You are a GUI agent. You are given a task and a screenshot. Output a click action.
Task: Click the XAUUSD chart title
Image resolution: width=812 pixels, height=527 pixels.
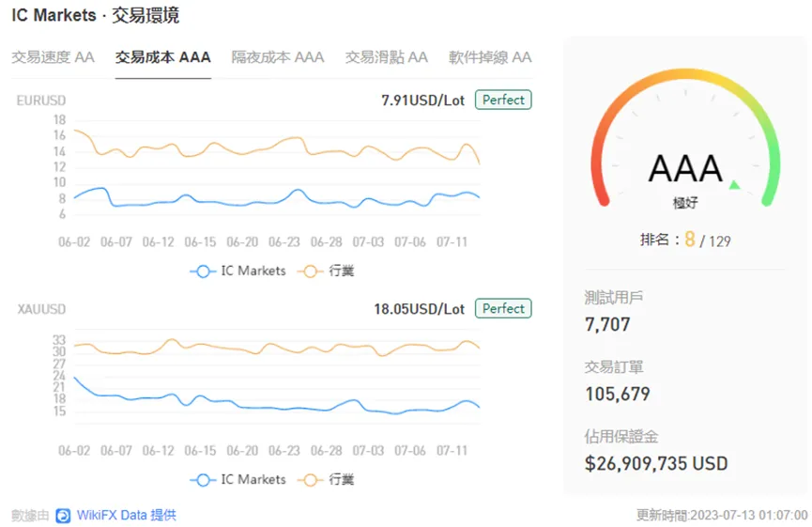pyautogui.click(x=41, y=309)
